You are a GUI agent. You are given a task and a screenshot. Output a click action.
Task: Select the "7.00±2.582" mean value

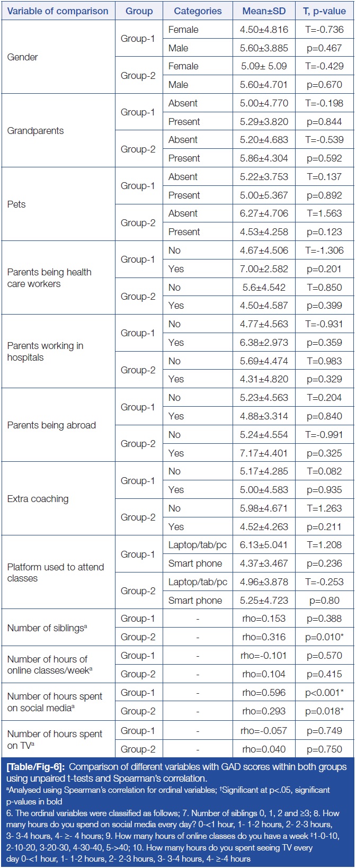pos(264,269)
